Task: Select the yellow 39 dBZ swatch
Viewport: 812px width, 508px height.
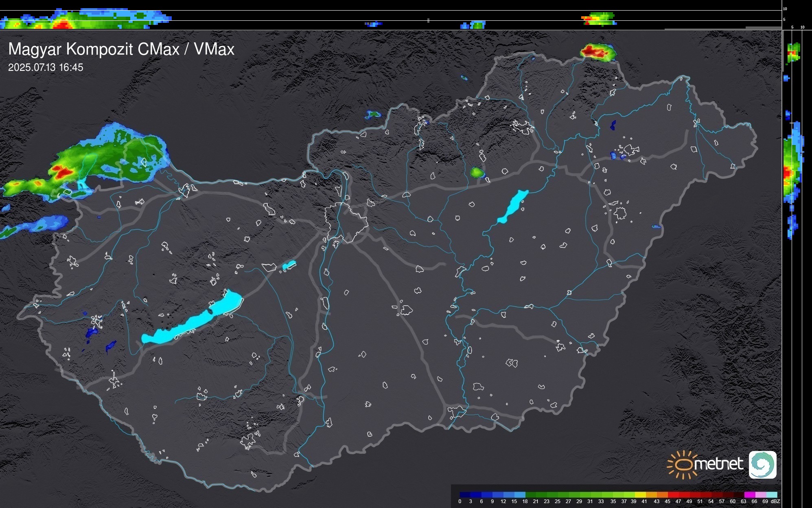Action: tap(640, 495)
